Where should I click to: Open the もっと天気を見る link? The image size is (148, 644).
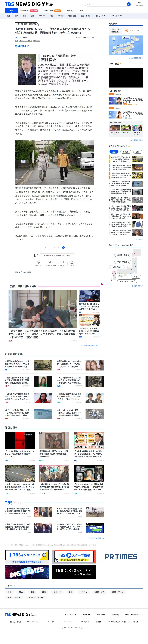tap(136, 58)
